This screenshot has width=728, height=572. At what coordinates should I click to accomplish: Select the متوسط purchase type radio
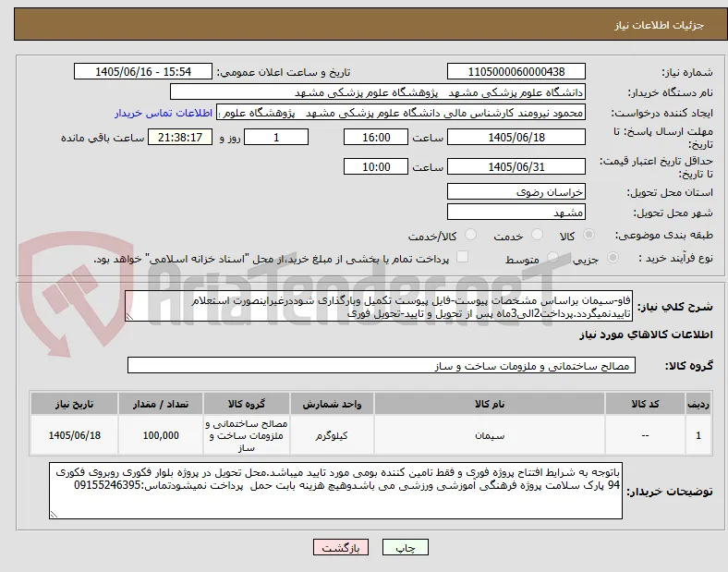coord(552,257)
